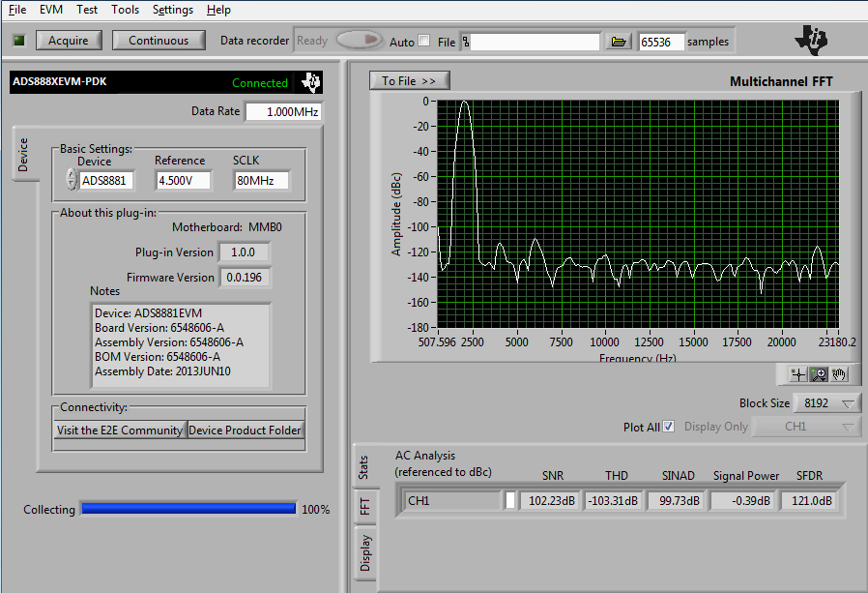Image resolution: width=868 pixels, height=593 pixels.
Task: Click Visit the E2E Community button
Action: [x=120, y=430]
